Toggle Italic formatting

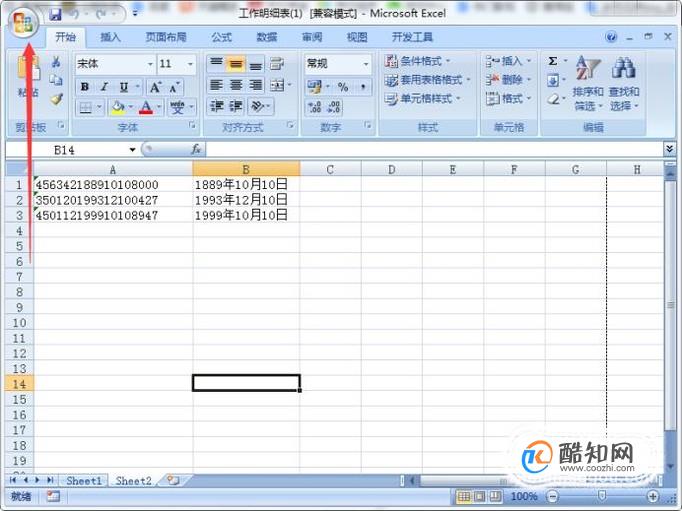104,87
